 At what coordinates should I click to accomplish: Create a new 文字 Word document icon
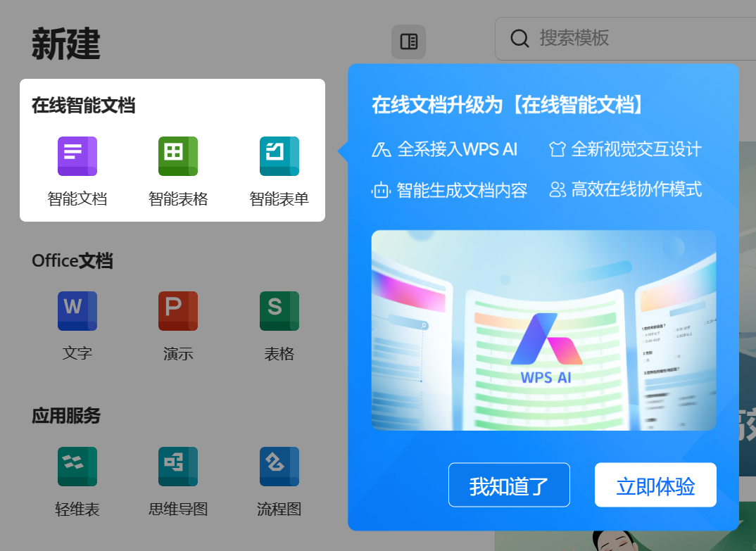click(77, 311)
